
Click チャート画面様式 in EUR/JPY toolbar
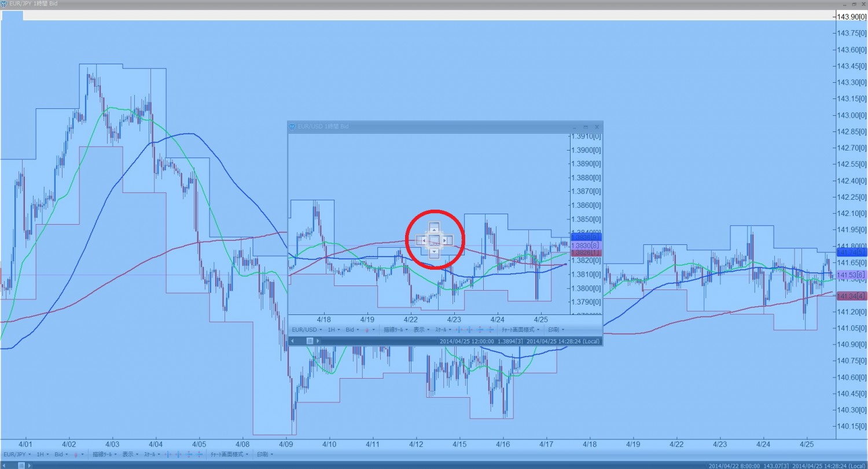[x=230, y=455]
